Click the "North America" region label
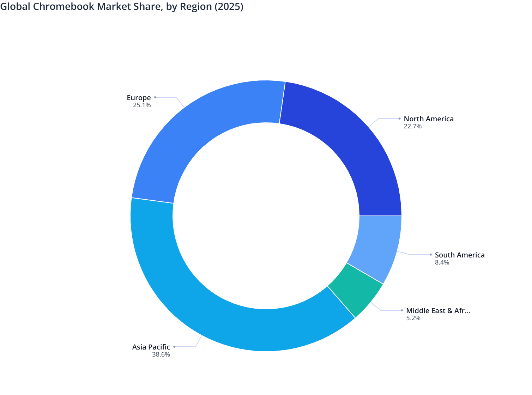The width and height of the screenshot is (532, 395). pos(429,119)
